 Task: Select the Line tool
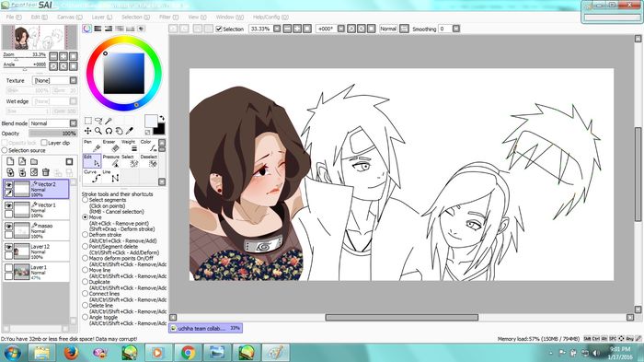coord(111,176)
